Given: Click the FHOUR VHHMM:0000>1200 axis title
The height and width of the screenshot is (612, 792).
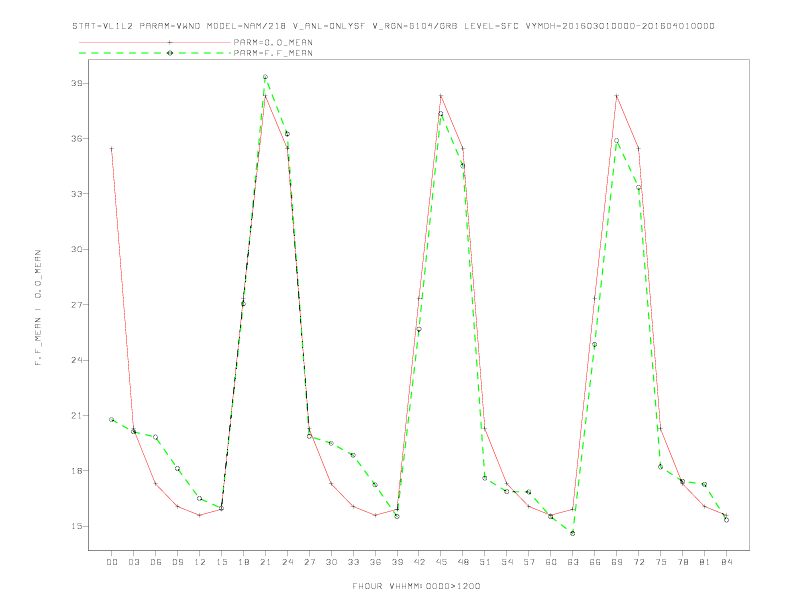Looking at the screenshot, I should coord(416,586).
